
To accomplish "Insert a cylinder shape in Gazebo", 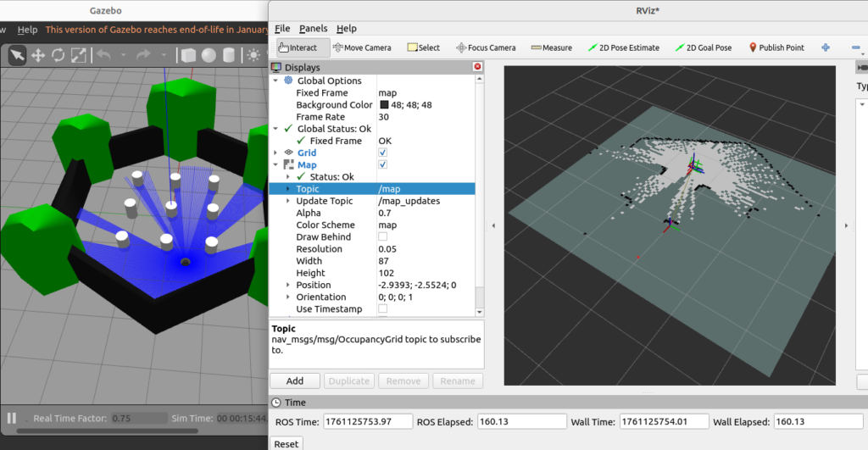I will [x=227, y=55].
